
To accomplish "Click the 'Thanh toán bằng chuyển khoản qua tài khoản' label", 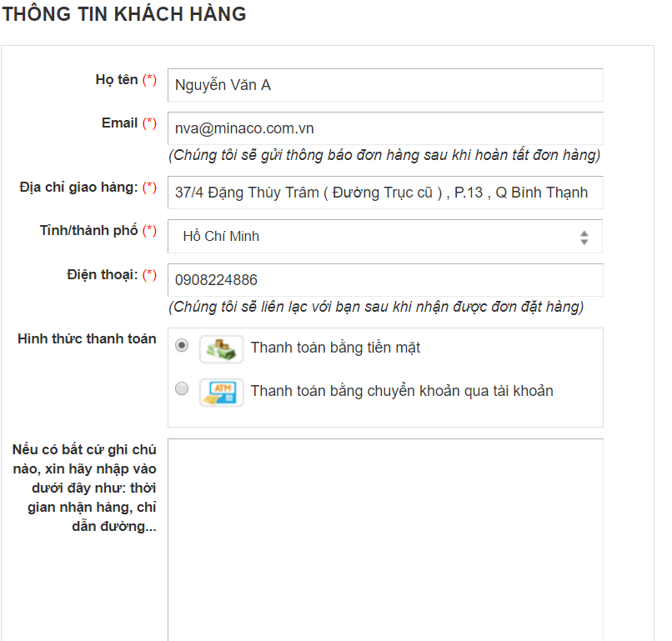I will pos(402,391).
